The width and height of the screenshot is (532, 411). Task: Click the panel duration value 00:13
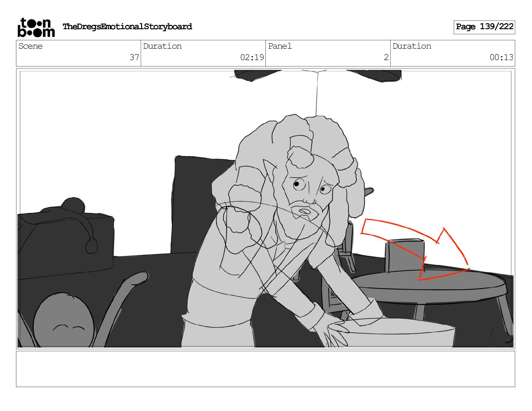tap(501, 57)
